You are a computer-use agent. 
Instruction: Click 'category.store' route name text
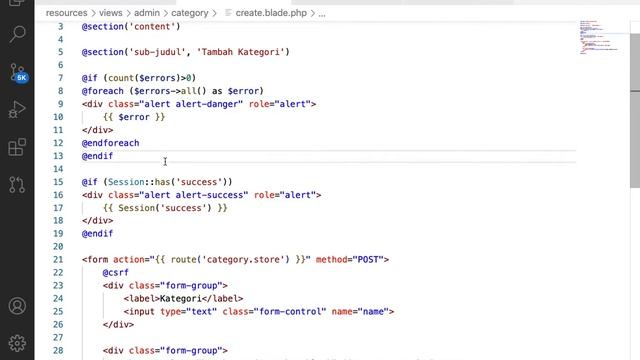coord(246,260)
